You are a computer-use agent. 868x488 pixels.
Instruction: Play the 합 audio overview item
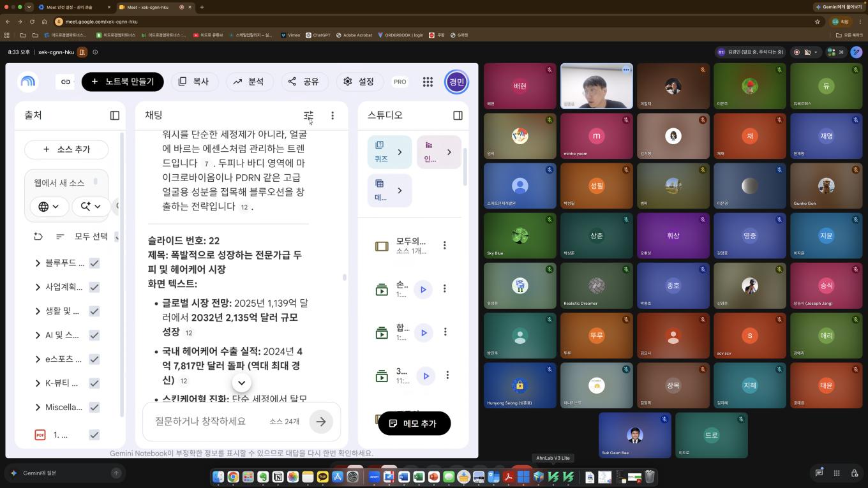(x=423, y=332)
